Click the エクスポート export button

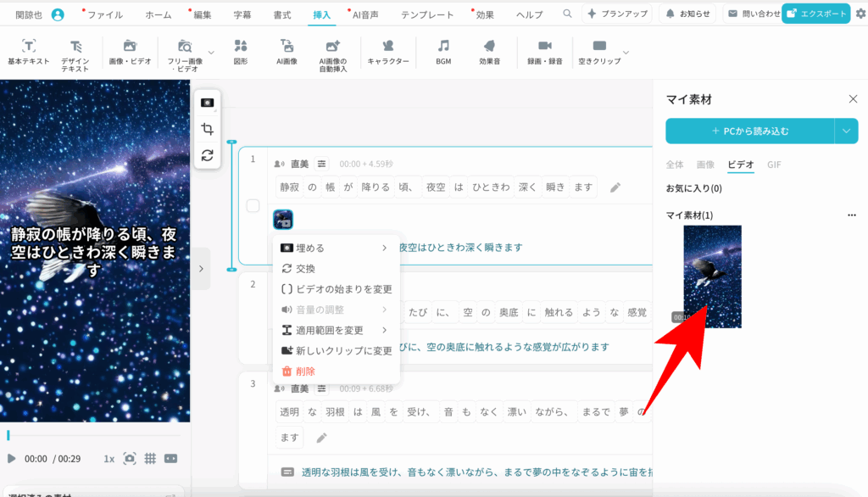816,14
